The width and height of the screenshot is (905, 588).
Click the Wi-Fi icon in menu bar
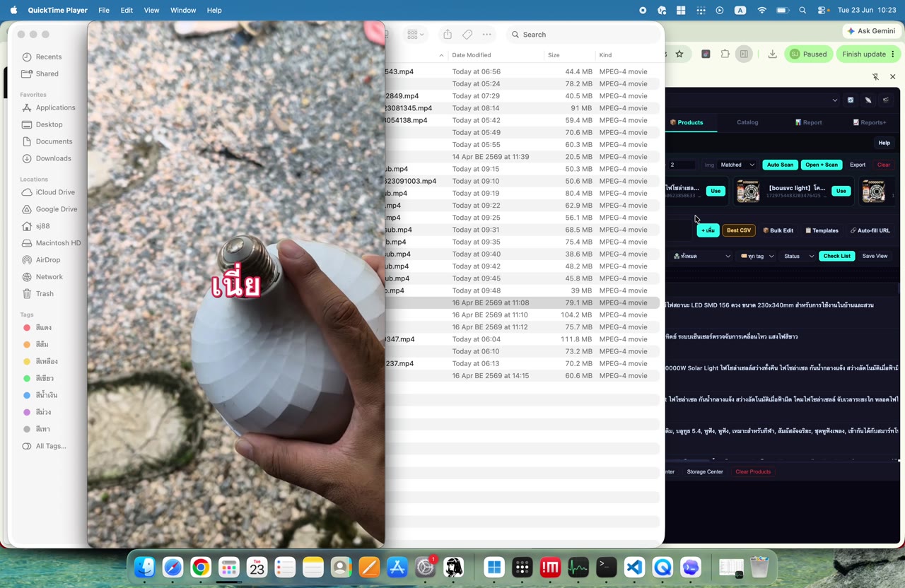pyautogui.click(x=761, y=11)
